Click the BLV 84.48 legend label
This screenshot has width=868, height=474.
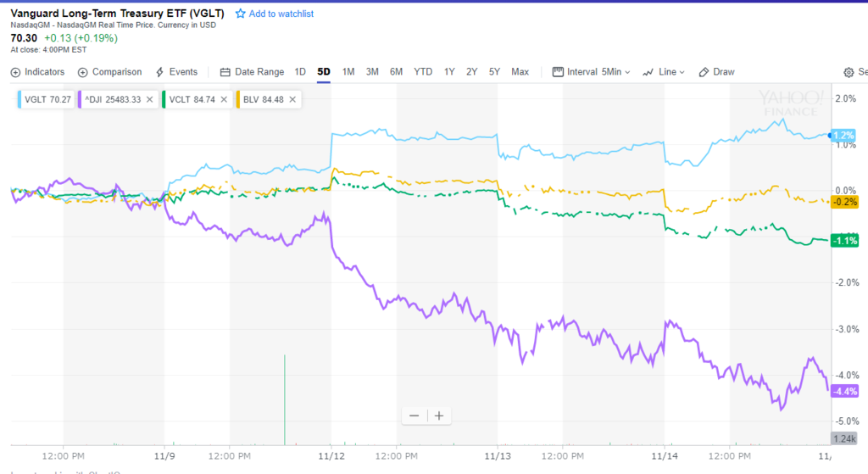point(264,100)
